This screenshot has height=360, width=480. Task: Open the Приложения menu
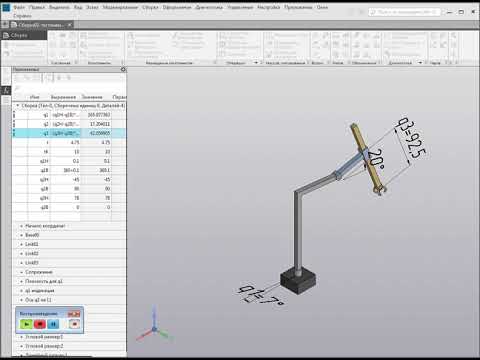coord(298,7)
